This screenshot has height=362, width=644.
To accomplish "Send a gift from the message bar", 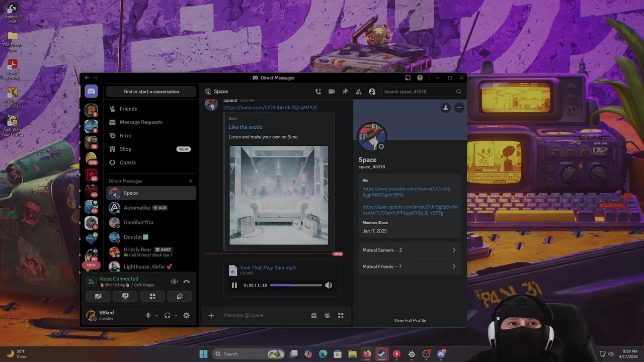I will [x=314, y=315].
